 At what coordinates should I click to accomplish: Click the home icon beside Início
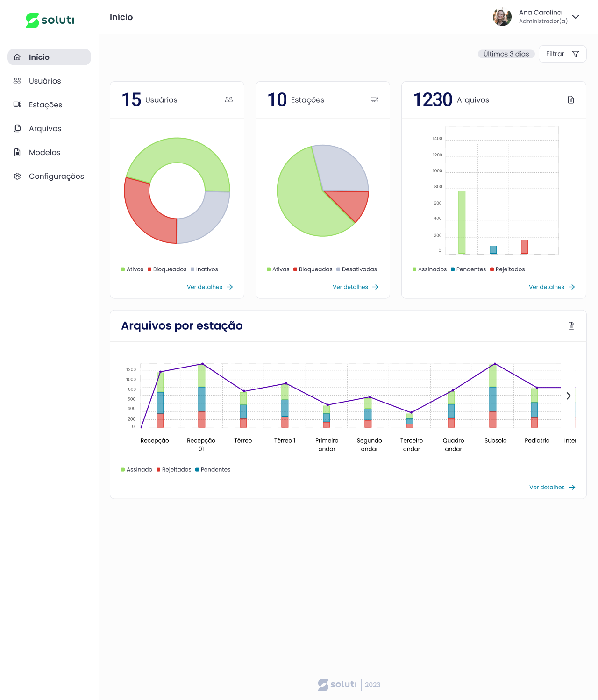17,57
